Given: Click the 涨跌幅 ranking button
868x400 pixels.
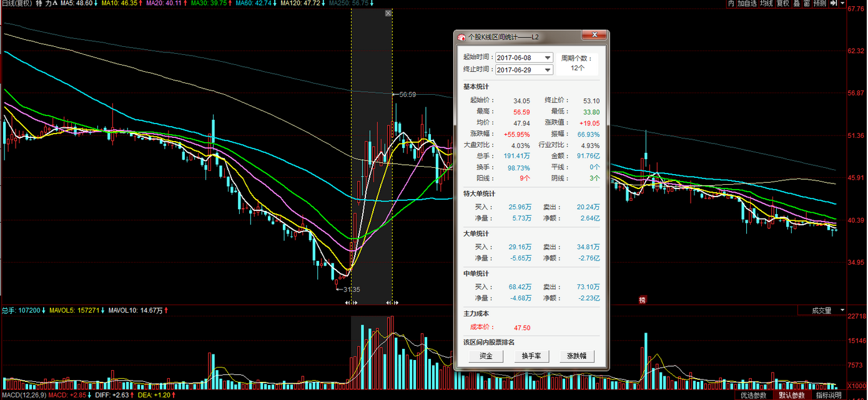Looking at the screenshot, I should coord(576,356).
